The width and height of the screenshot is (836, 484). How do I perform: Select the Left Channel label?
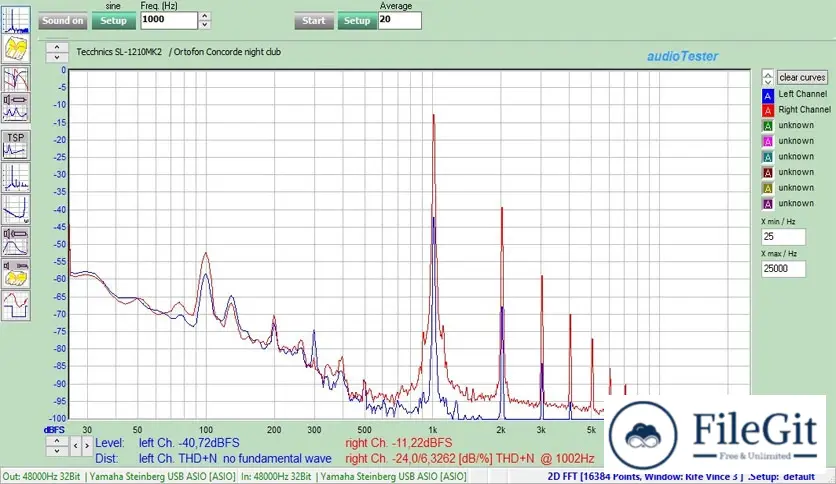coord(802,94)
